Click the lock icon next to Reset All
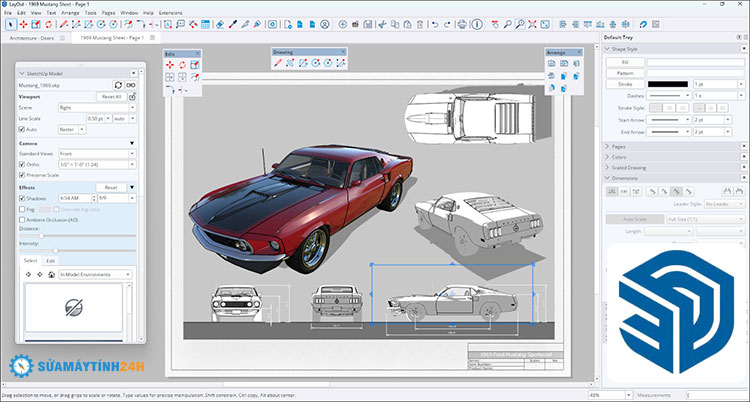Image resolution: width=750 pixels, height=402 pixels. 132,97
